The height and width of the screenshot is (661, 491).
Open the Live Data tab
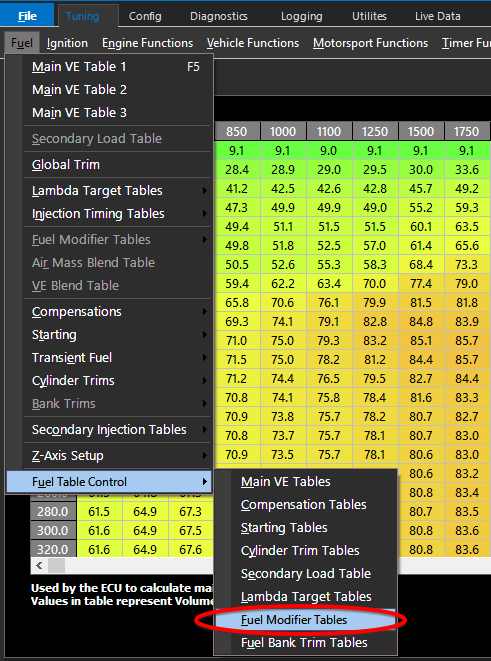point(437,16)
